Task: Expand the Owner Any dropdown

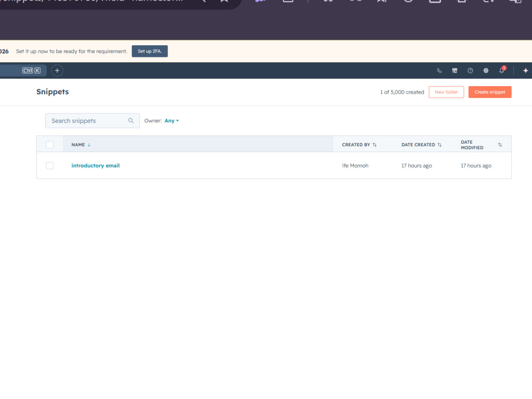Action: 172,121
